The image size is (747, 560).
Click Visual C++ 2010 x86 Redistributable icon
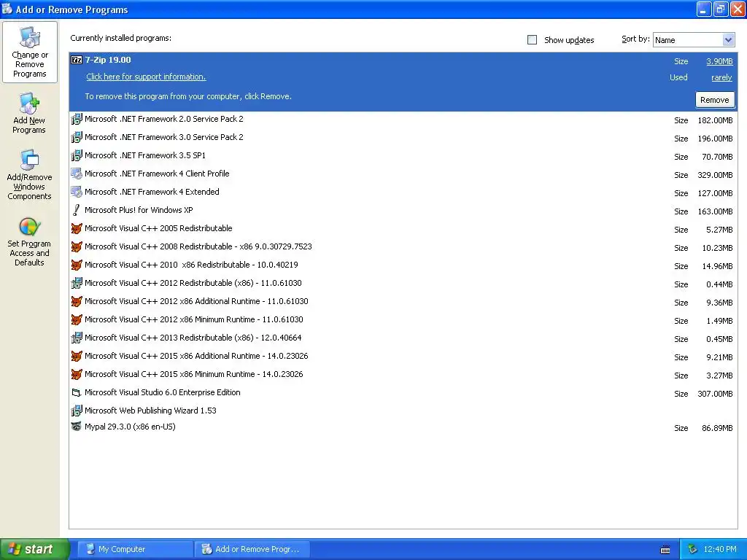click(76, 265)
